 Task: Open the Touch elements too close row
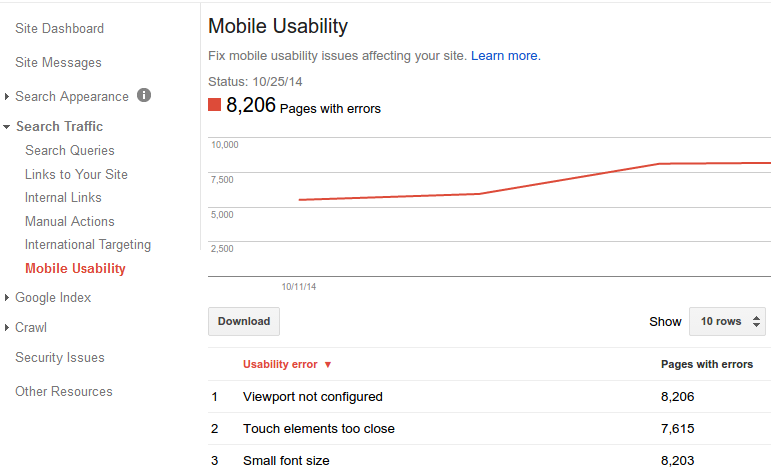pyautogui.click(x=489, y=429)
